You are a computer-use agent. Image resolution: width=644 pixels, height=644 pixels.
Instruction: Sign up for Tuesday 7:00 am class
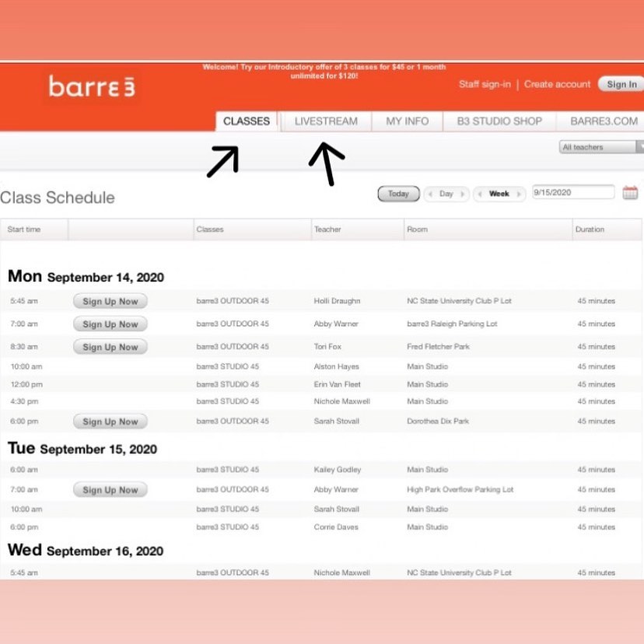pos(110,490)
